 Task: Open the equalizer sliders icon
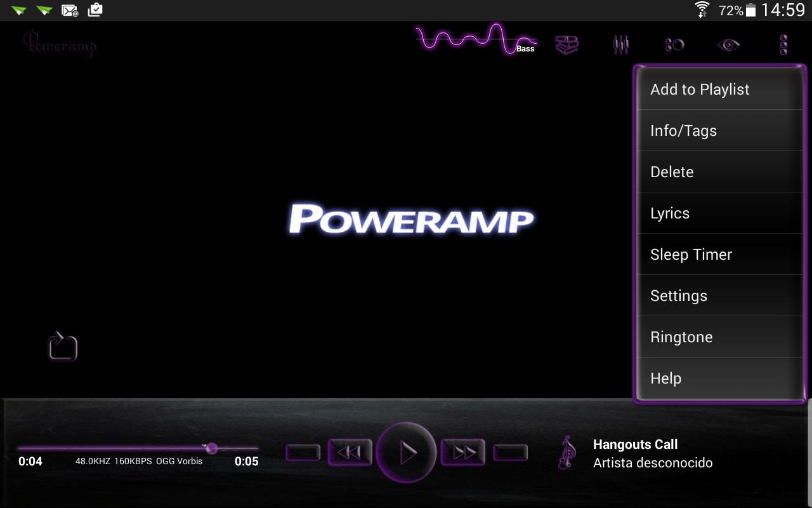621,44
